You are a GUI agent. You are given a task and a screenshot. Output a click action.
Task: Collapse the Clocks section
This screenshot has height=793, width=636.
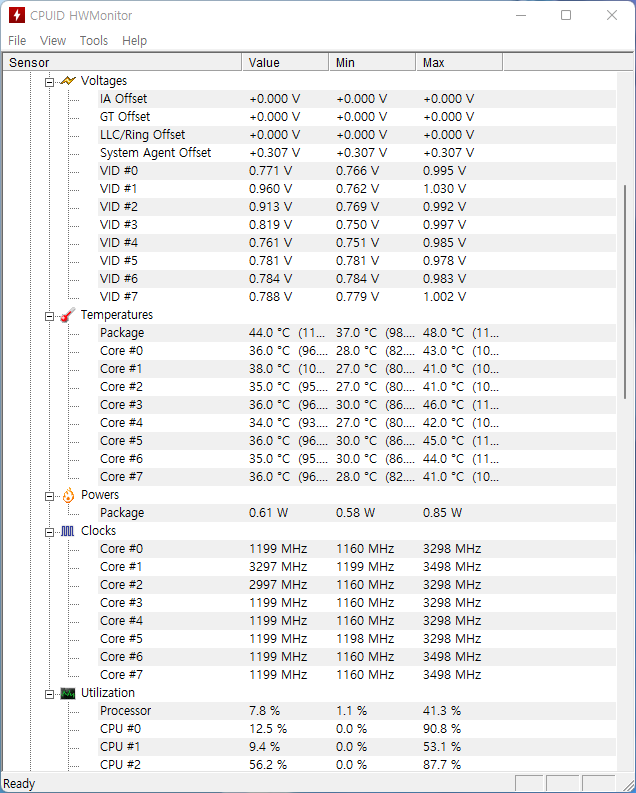[49, 532]
